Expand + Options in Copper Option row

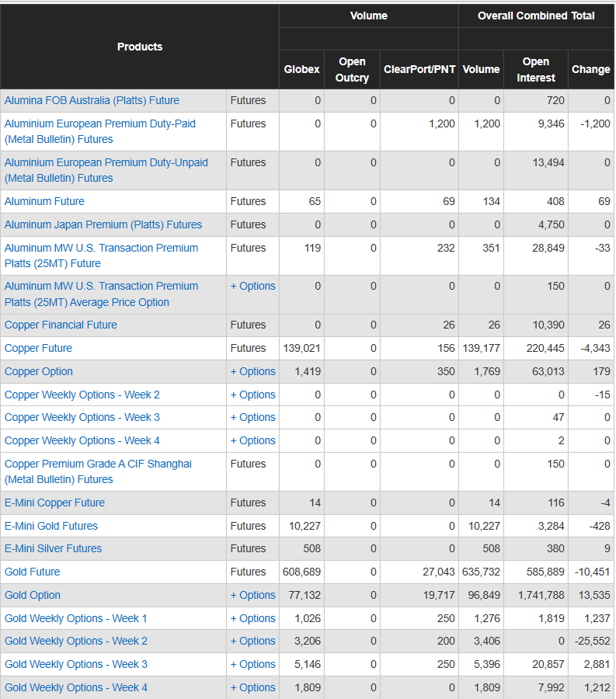(252, 371)
